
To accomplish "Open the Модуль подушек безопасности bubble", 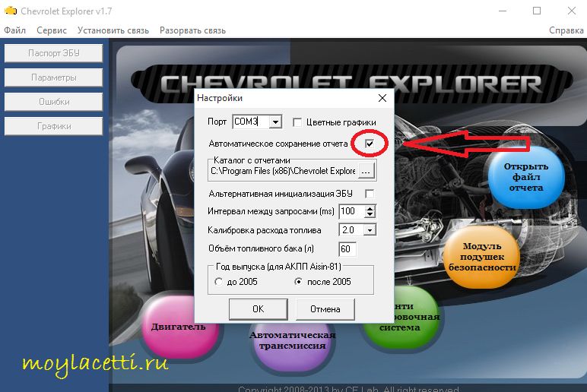I will click(x=482, y=257).
